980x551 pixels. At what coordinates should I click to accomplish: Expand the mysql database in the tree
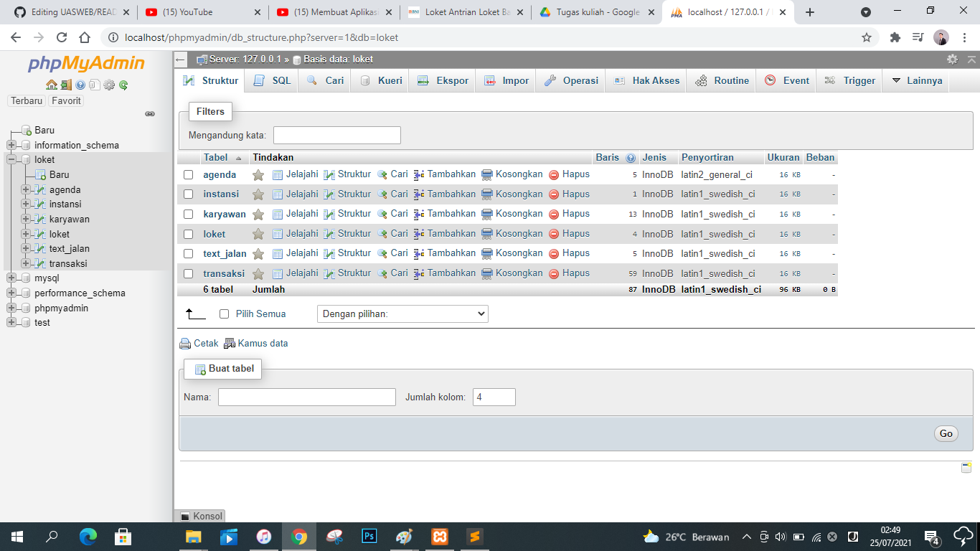[x=12, y=278]
